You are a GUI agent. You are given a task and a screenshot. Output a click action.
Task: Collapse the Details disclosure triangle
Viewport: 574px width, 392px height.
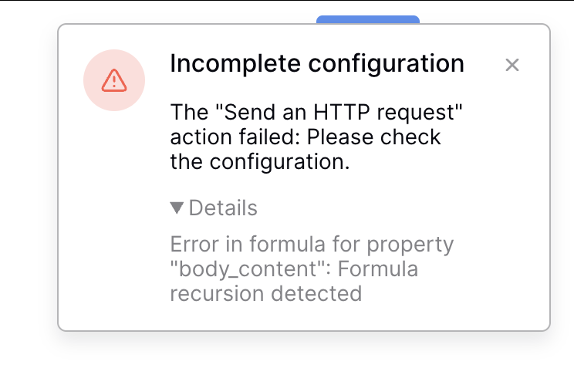(177, 208)
